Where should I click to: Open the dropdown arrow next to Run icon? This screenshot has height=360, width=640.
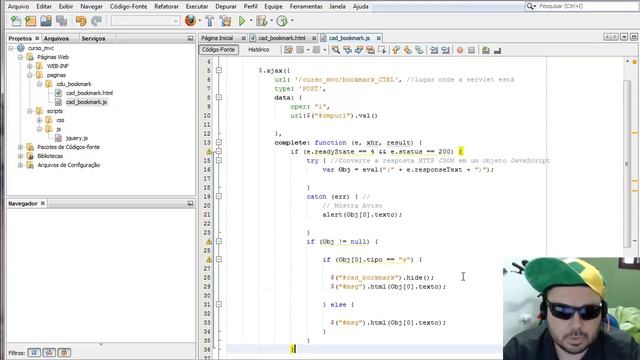click(x=251, y=20)
